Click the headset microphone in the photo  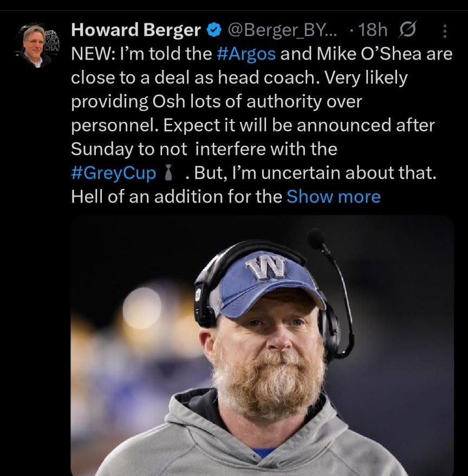[316, 238]
